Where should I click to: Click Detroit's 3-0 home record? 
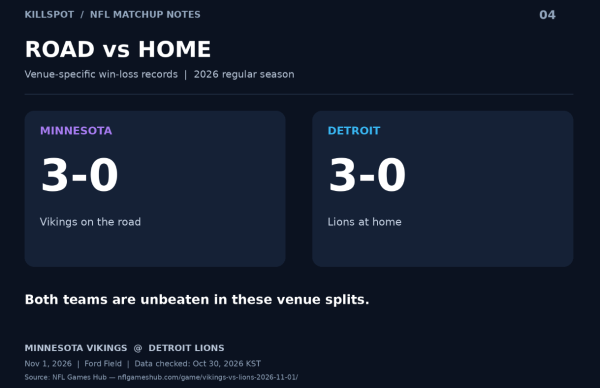[x=367, y=175]
